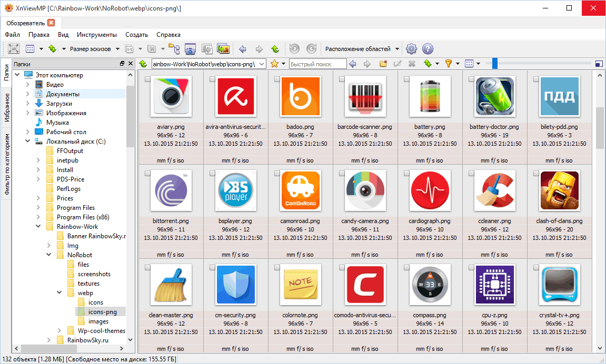Switch to Фильтр по категориям side tab
Image resolution: width=606 pixels, height=364 pixels.
(6, 163)
